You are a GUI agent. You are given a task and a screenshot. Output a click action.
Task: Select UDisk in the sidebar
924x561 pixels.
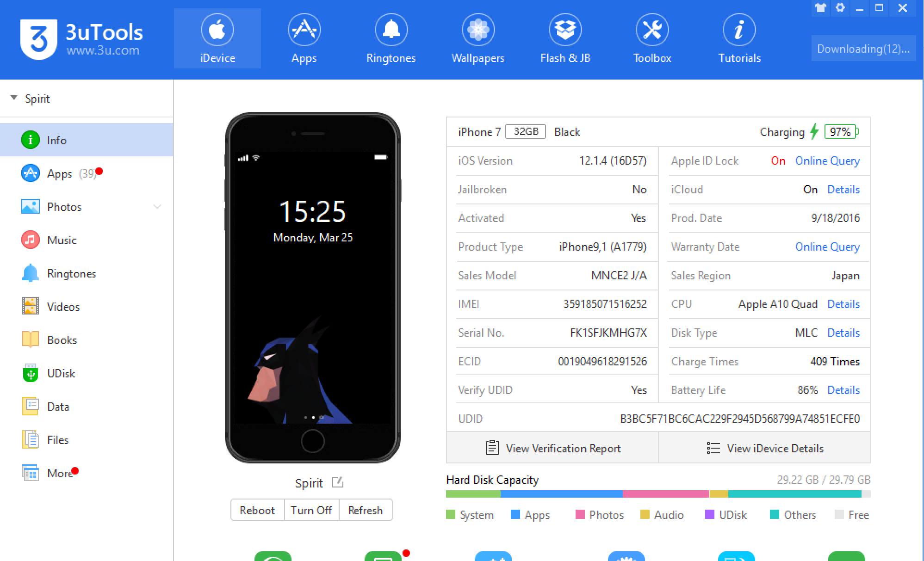coord(61,373)
